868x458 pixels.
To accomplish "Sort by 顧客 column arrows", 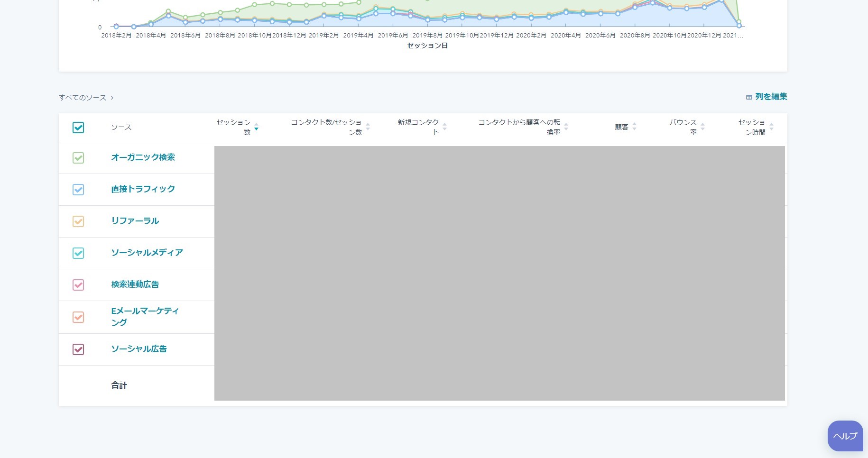I will (x=634, y=127).
